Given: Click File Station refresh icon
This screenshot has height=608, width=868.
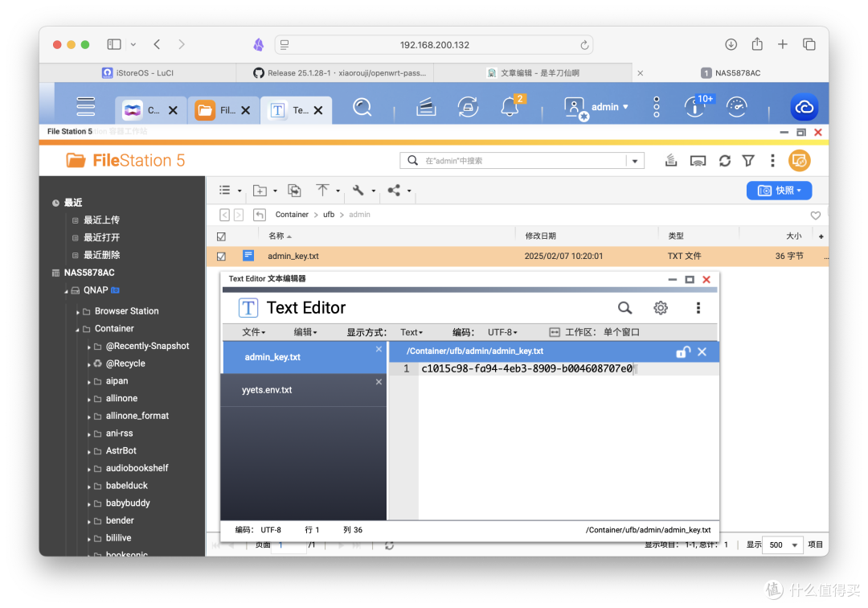Looking at the screenshot, I should 725,161.
